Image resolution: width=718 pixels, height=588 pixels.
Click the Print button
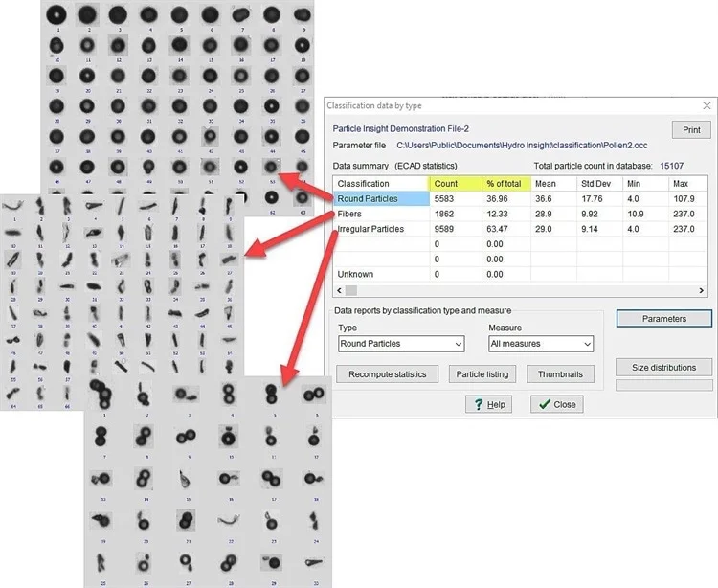tap(691, 130)
